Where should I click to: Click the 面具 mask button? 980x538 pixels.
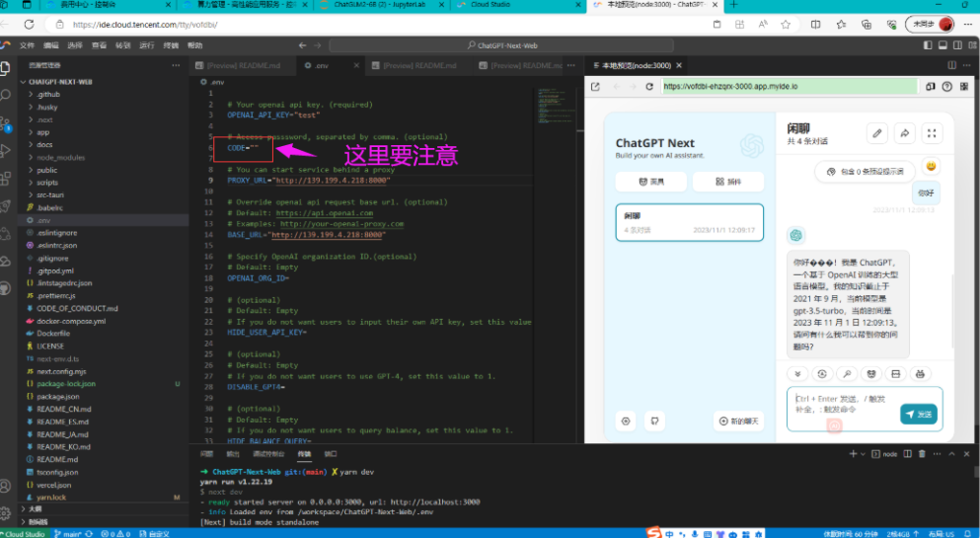pos(650,182)
